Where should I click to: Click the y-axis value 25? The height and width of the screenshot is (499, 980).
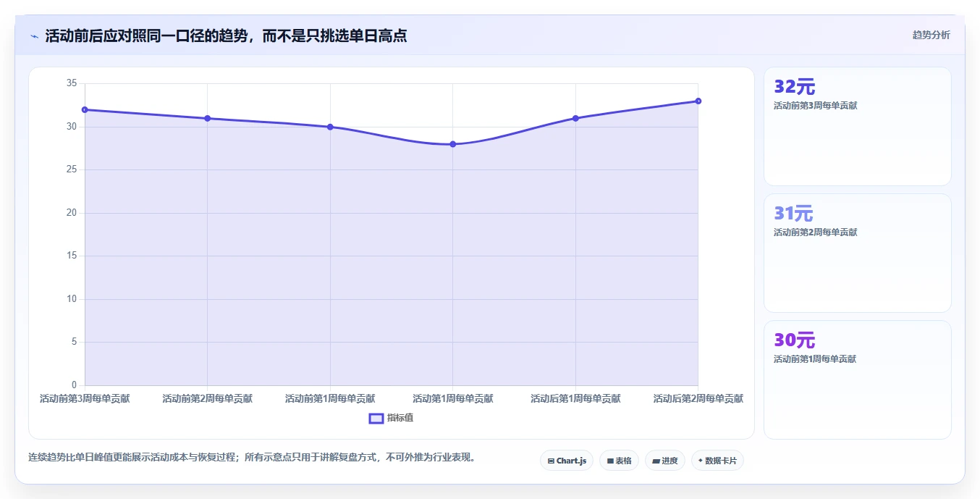72,169
